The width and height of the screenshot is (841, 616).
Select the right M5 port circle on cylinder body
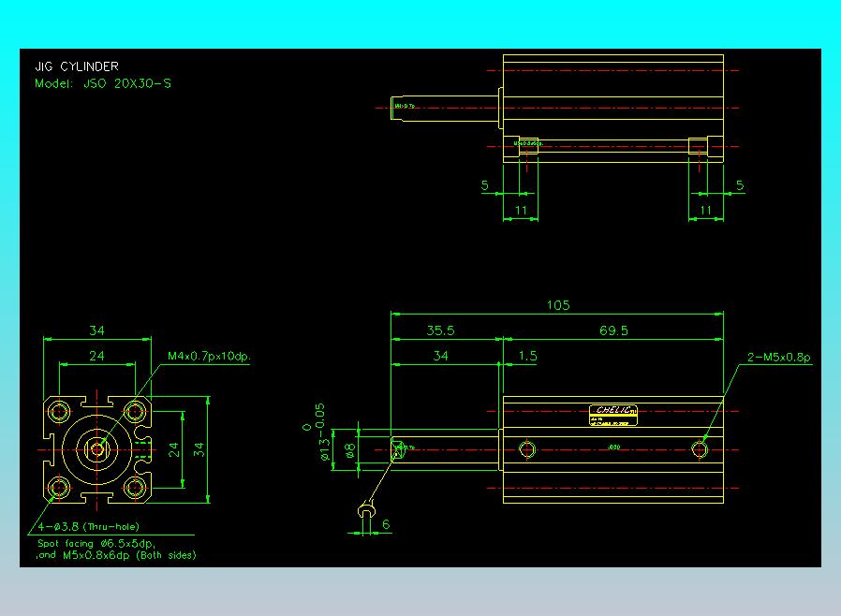coord(700,449)
